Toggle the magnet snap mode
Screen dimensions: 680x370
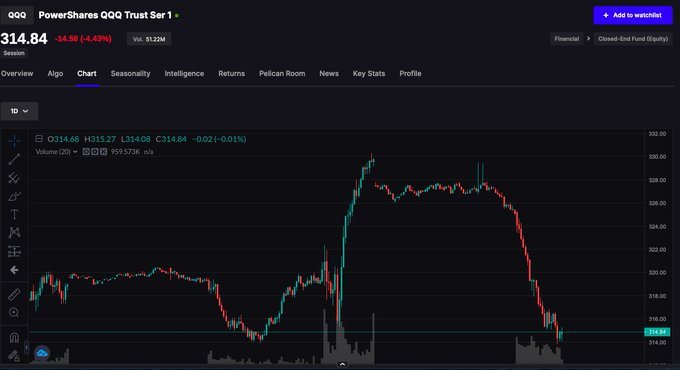[x=14, y=337]
